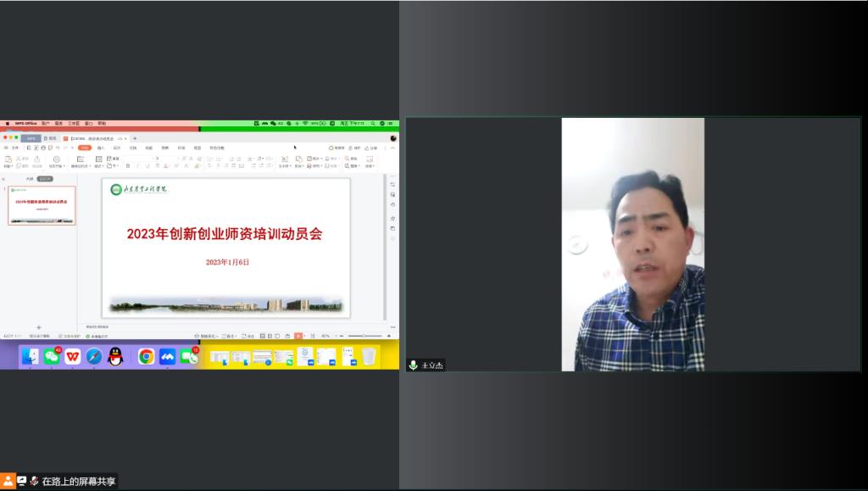Open the Trash in the dock

368,357
